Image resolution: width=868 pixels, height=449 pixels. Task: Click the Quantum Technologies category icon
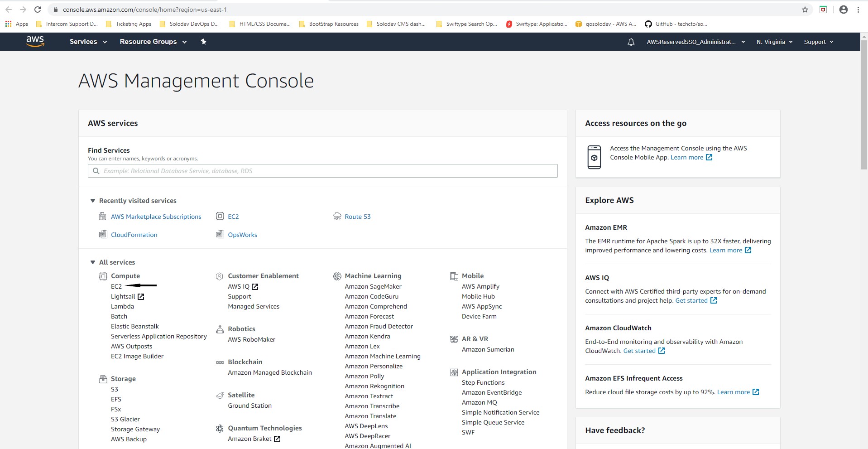click(x=220, y=428)
